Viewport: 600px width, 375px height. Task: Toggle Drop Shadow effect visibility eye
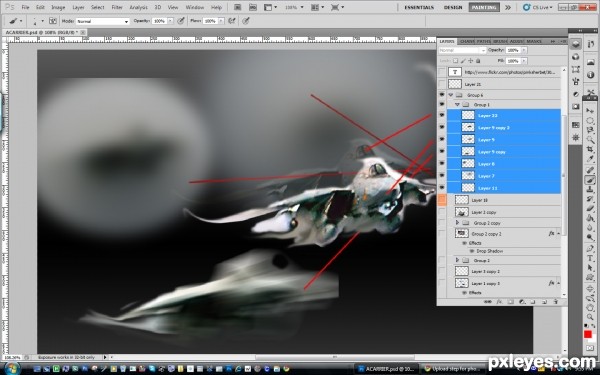[472, 251]
